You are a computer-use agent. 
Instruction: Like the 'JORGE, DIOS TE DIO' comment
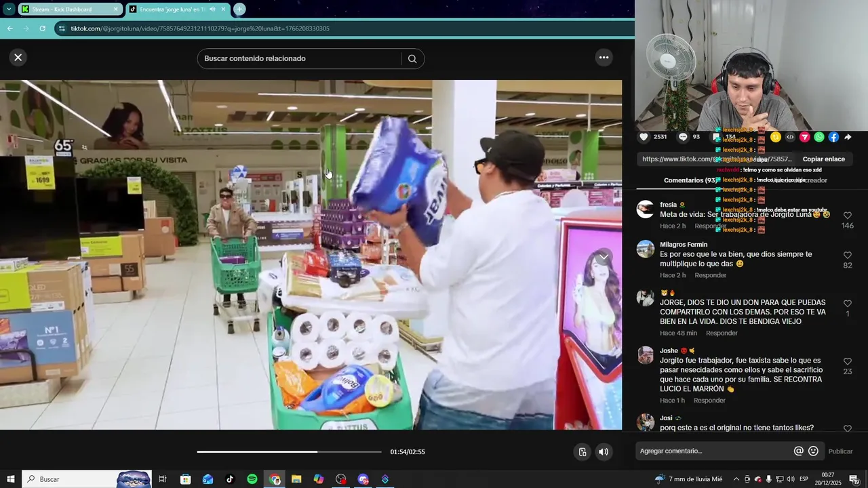[848, 304]
